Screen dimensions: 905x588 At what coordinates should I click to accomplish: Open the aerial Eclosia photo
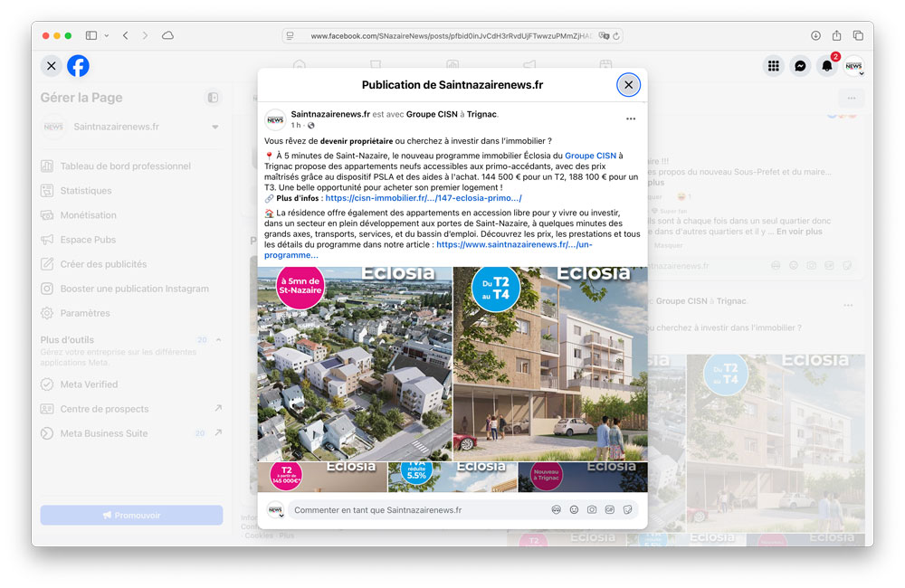pos(355,364)
